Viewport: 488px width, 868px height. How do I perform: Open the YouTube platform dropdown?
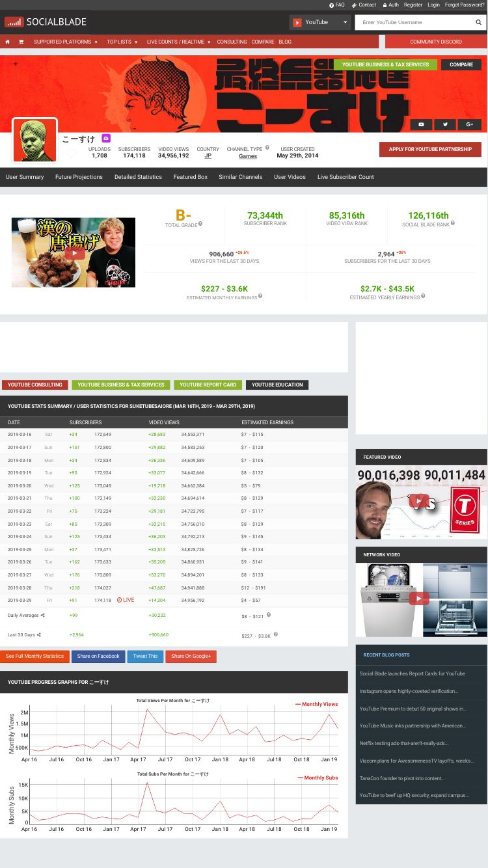[321, 22]
